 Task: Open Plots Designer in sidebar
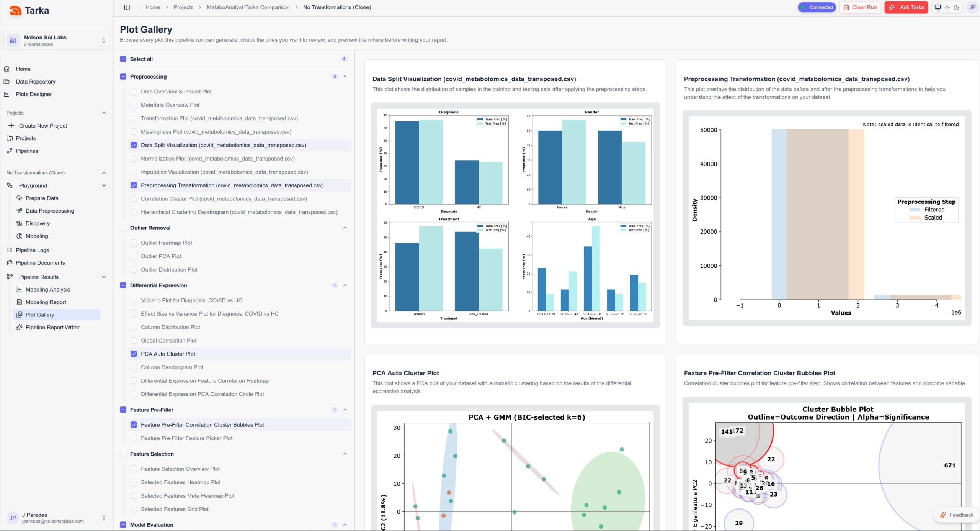pos(34,94)
